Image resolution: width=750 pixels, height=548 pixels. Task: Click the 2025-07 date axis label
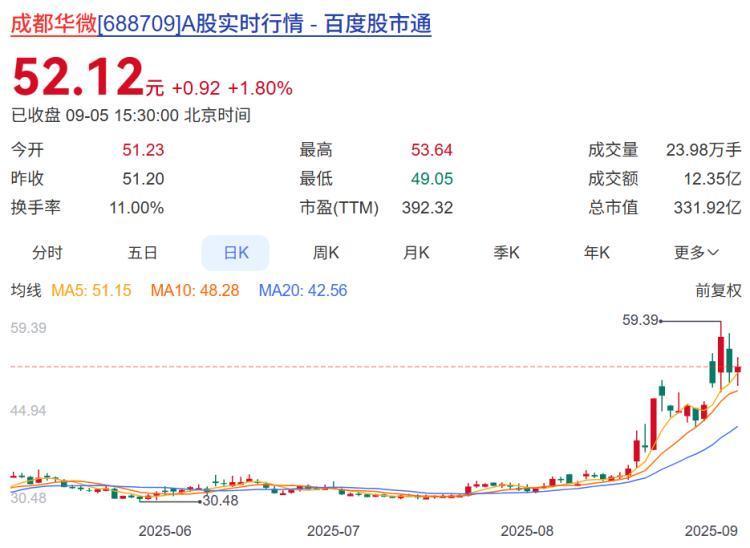[333, 531]
